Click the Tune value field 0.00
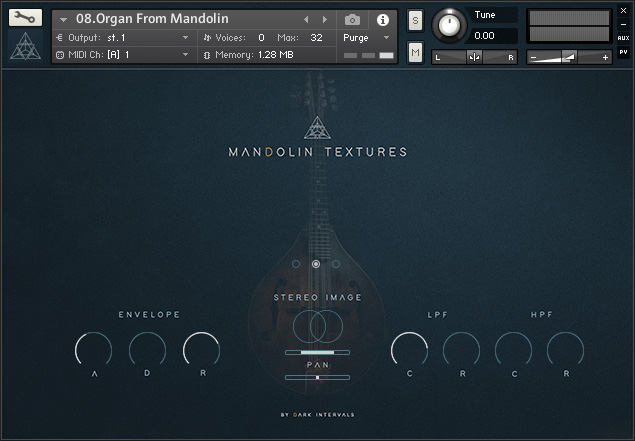Viewport: 635px width, 441px height. (x=491, y=36)
